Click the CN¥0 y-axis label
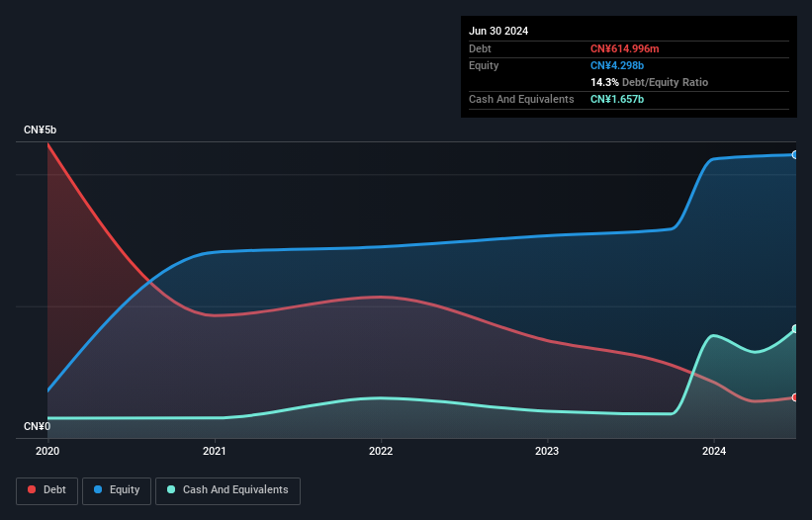Screen dimensions: 812x520 pos(38,426)
